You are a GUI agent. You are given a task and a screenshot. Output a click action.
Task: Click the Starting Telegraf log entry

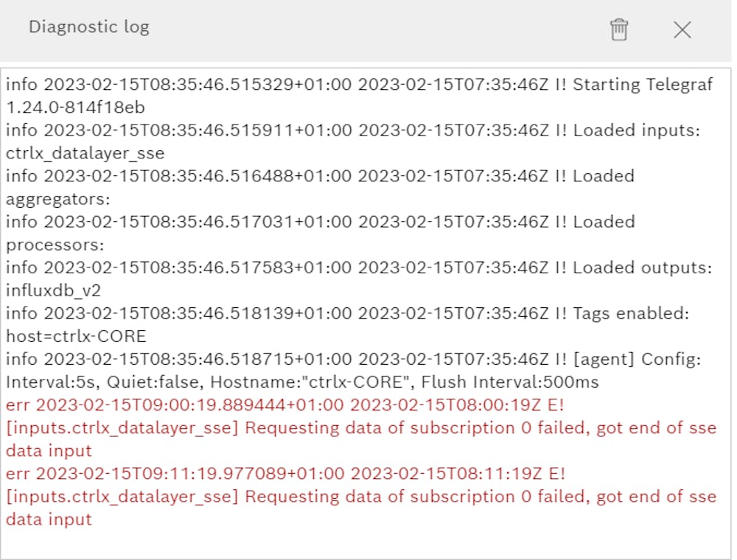click(x=360, y=84)
